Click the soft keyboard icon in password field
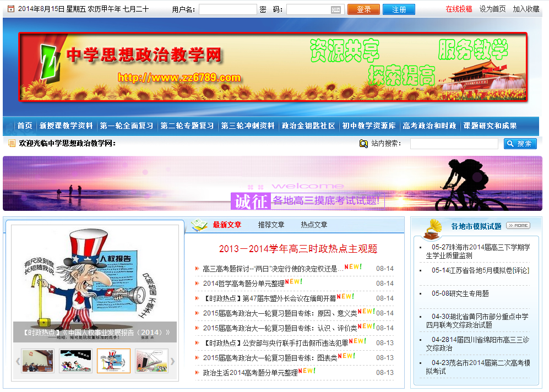The height and width of the screenshot is (392, 549). coord(336,10)
